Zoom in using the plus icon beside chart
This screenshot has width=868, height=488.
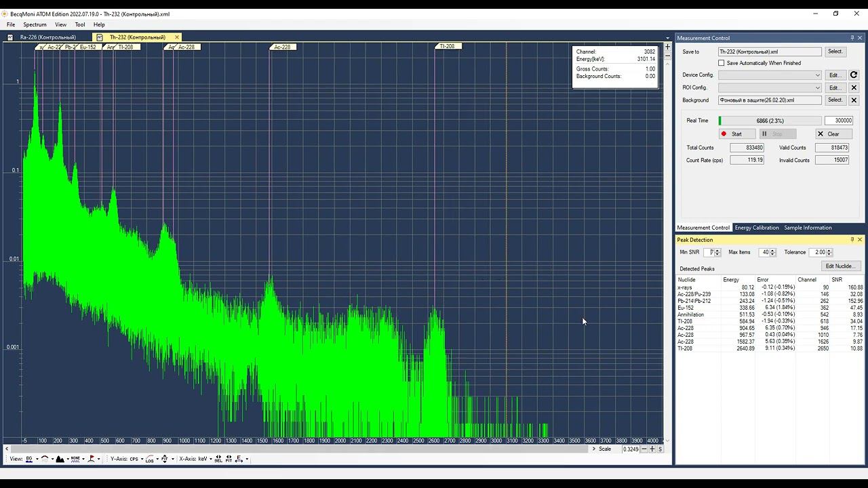click(x=667, y=47)
